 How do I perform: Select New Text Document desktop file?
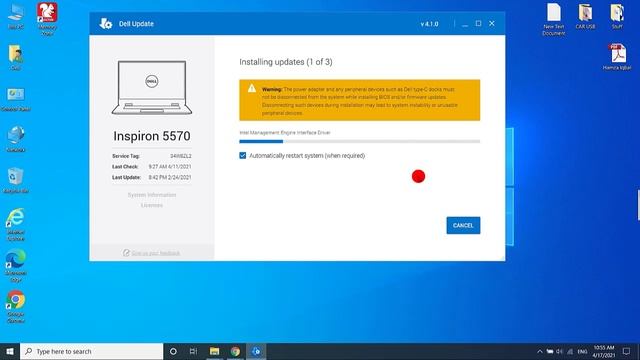(554, 19)
